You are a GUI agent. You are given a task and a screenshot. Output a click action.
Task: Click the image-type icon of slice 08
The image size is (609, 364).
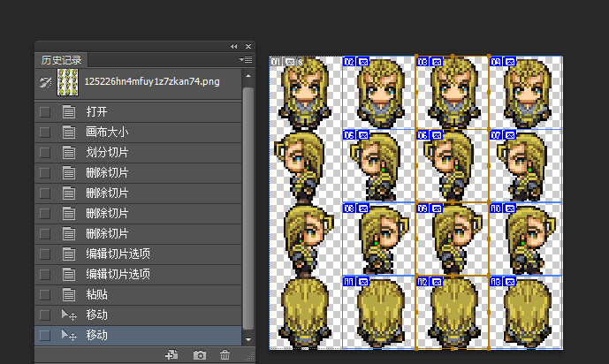click(x=363, y=209)
